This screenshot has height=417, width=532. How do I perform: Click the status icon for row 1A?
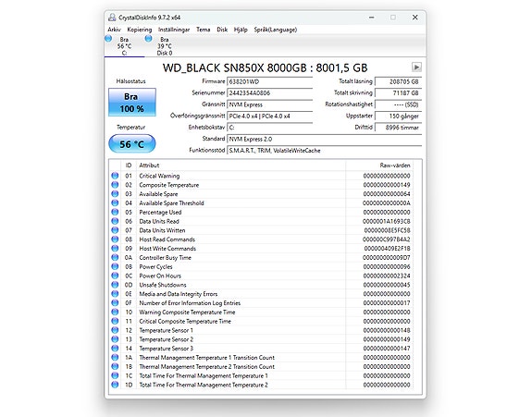pos(115,357)
